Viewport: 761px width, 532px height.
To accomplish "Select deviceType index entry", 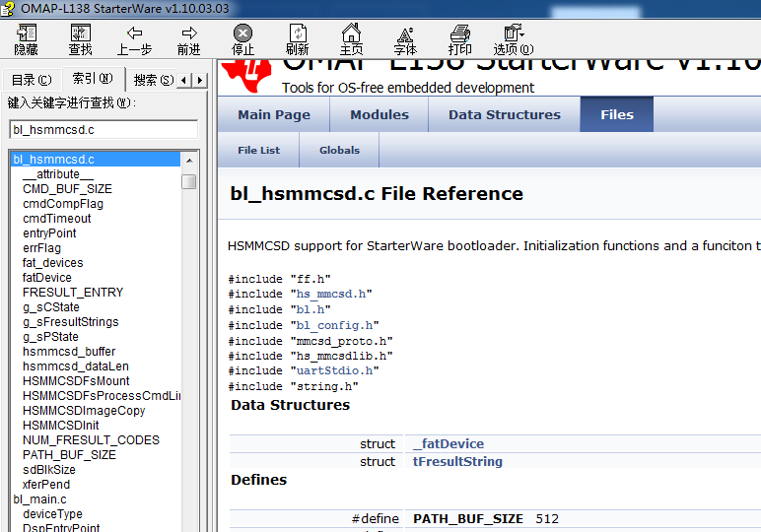I will 52,514.
